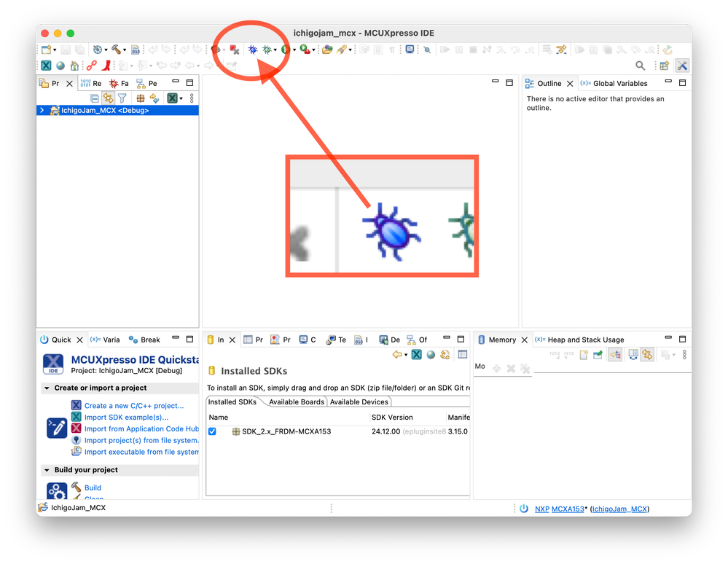Click the globe icon in Installed SDKs toolbar

tap(431, 355)
